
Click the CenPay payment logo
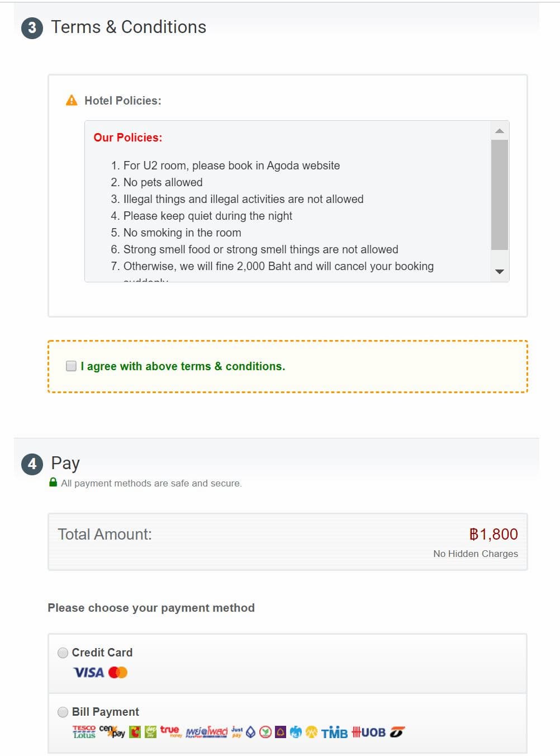click(x=112, y=731)
